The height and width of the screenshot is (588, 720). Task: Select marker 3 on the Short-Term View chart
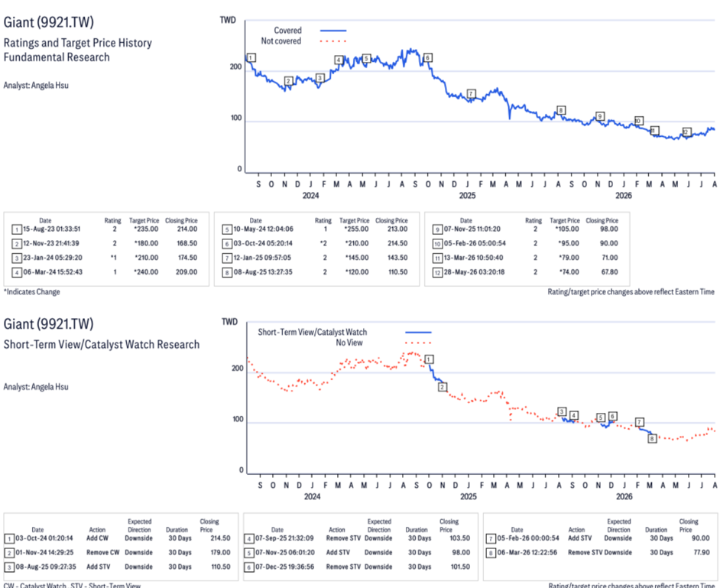[562, 411]
